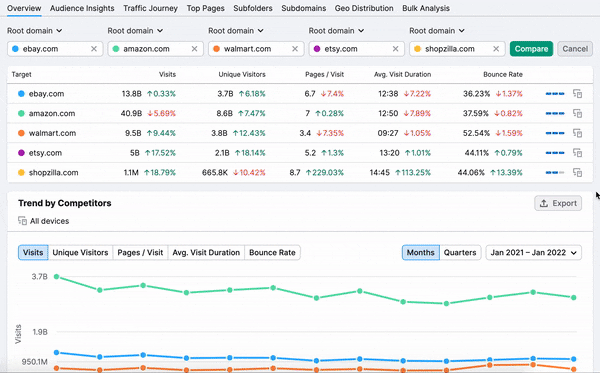Select Visits metric toggle
This screenshot has height=373, width=600.
tap(33, 252)
